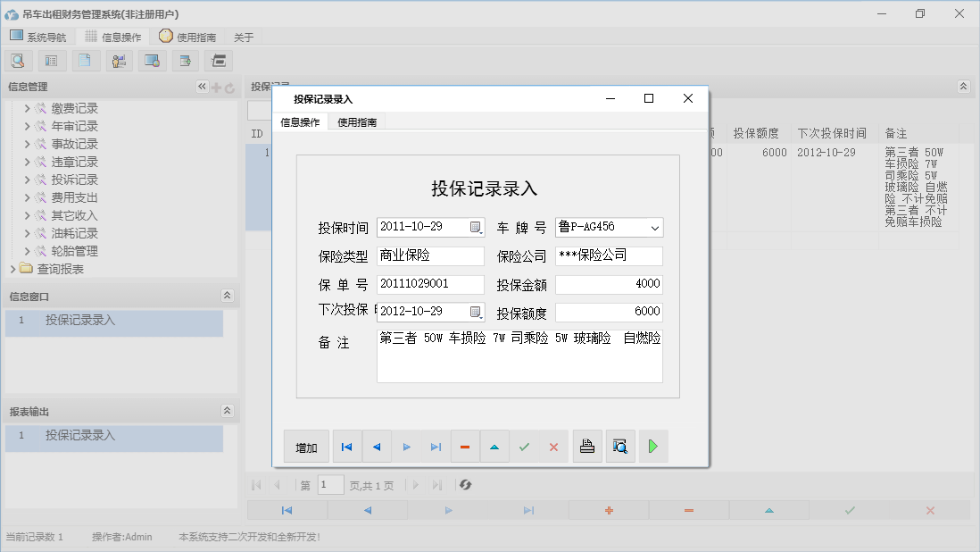Screen dimensions: 980x552
Task: Open the 投保时间 date picker
Action: coord(476,227)
